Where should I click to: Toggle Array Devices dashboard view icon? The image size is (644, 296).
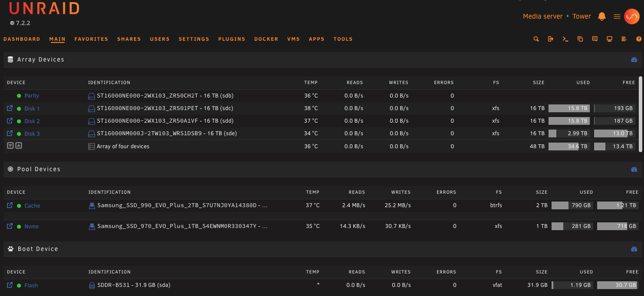coord(634,60)
